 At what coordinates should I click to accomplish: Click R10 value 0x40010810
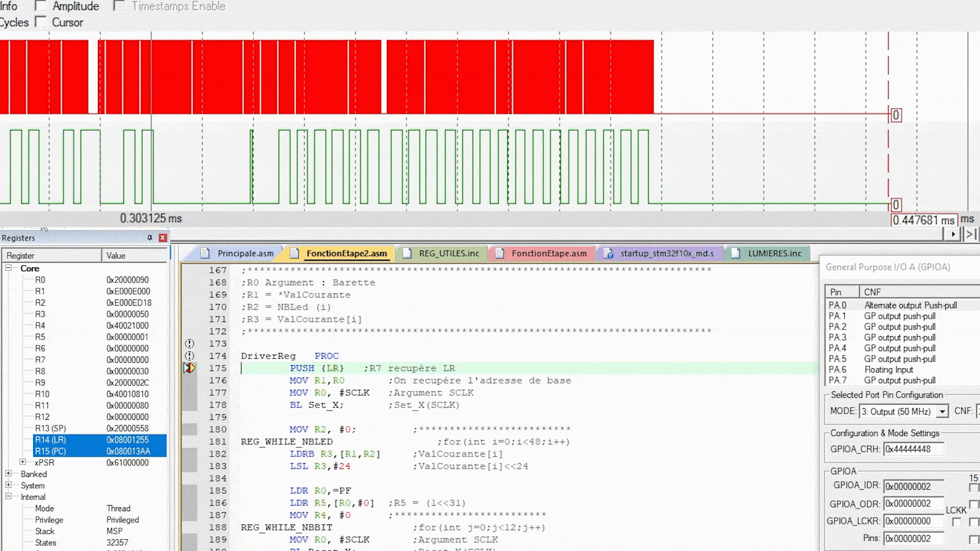pyautogui.click(x=128, y=394)
